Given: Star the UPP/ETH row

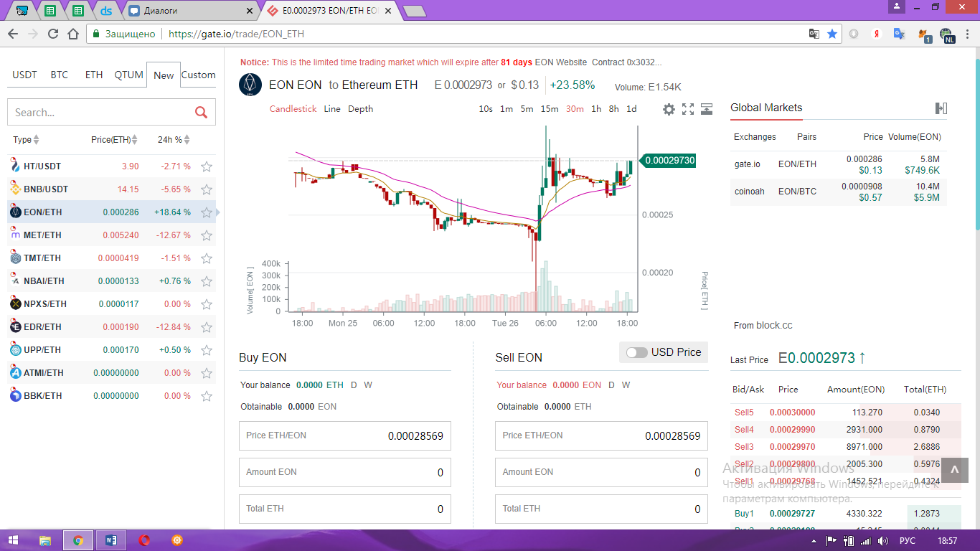Looking at the screenshot, I should click(x=207, y=350).
